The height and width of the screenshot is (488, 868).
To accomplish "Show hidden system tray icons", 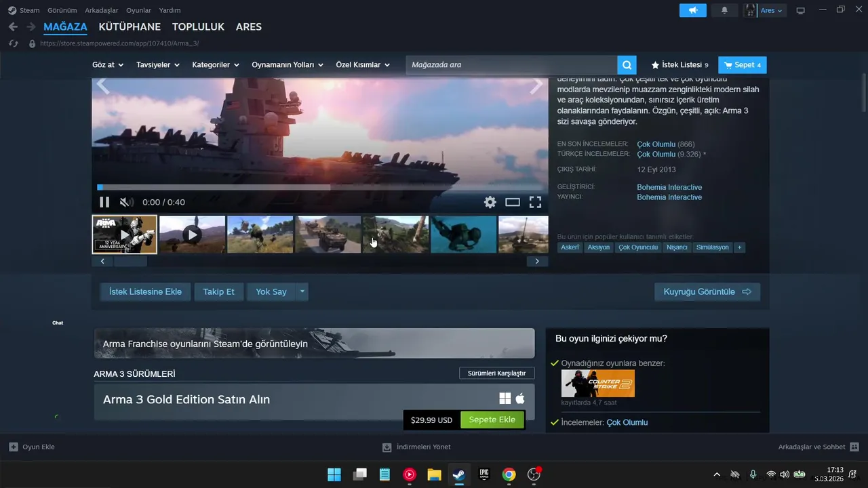I will click(x=717, y=474).
